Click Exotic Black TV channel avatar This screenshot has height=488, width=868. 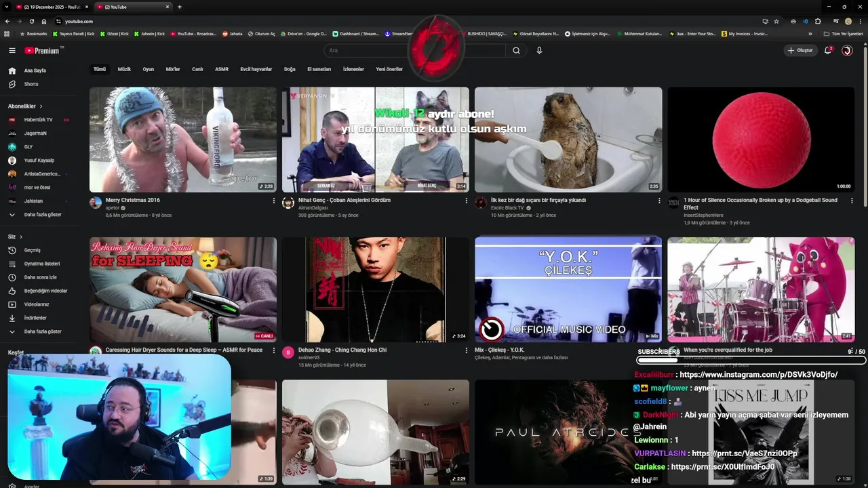[x=481, y=203]
